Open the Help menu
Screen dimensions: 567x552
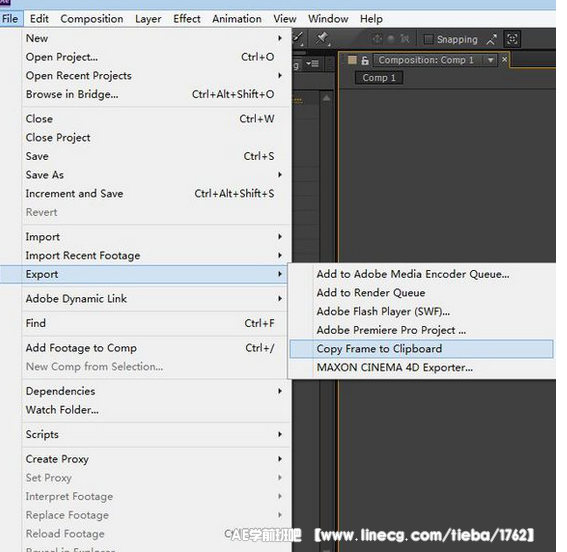(371, 19)
